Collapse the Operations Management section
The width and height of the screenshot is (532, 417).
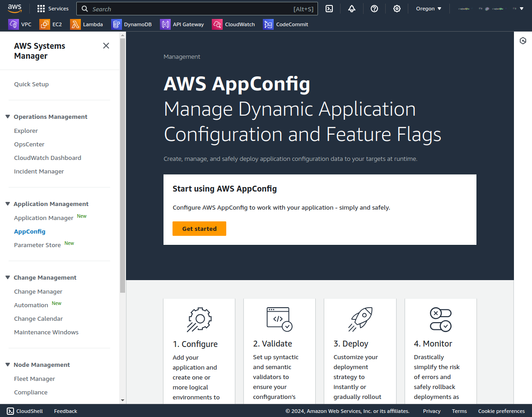tap(8, 117)
